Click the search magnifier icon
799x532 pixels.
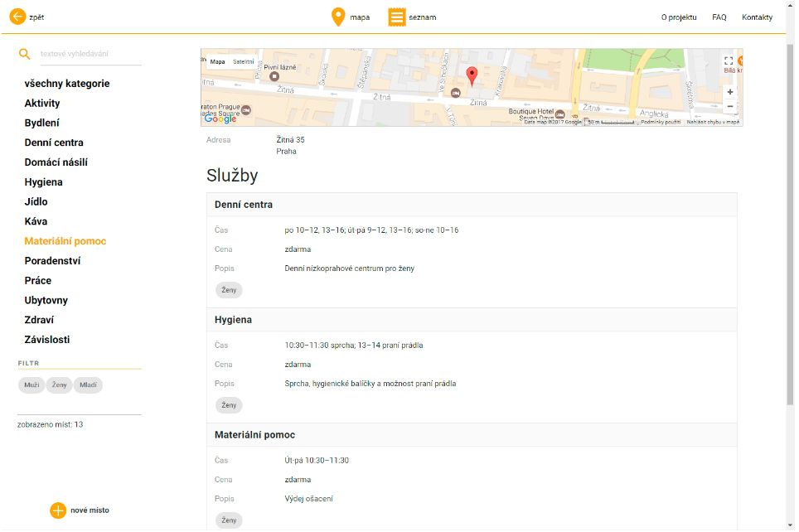click(25, 54)
